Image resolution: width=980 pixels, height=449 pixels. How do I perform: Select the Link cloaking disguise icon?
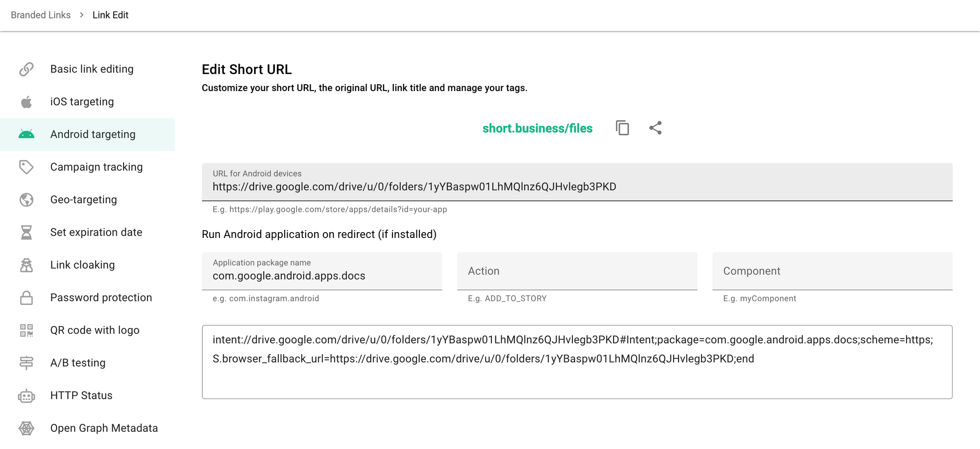(26, 264)
